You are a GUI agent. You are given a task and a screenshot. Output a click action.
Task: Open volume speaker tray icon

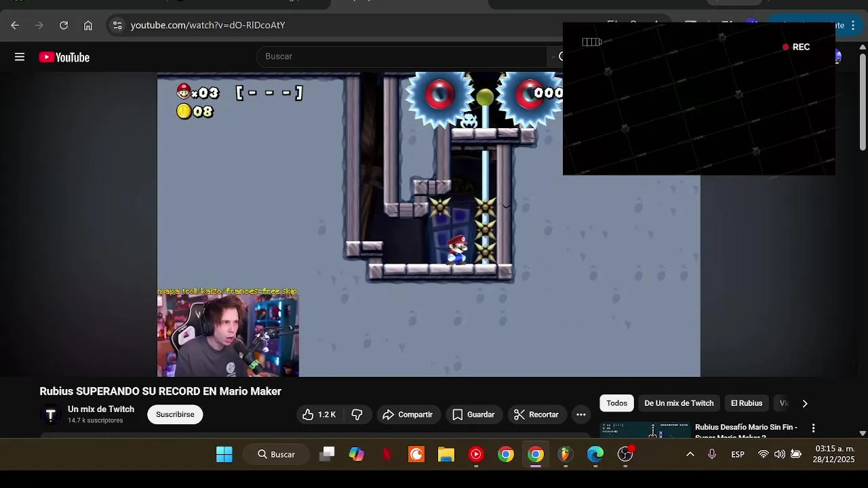tap(780, 454)
